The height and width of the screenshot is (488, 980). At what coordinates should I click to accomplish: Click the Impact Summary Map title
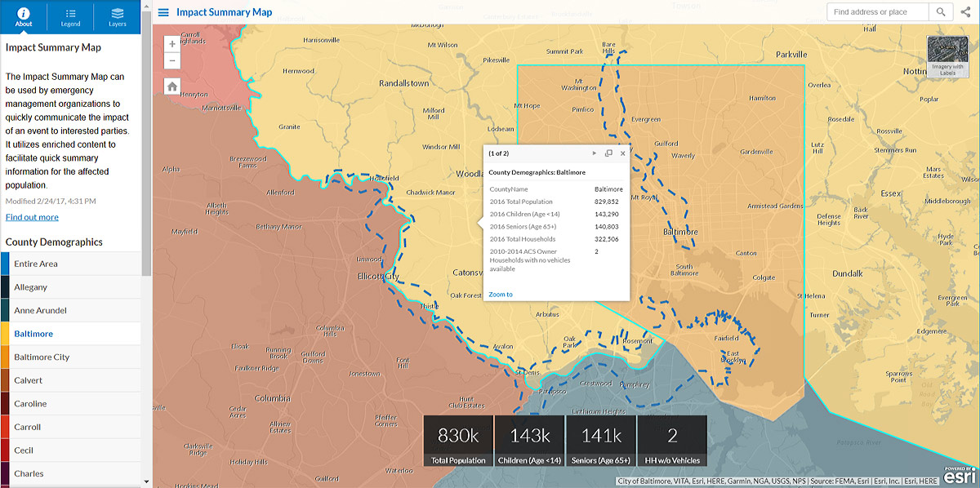225,12
